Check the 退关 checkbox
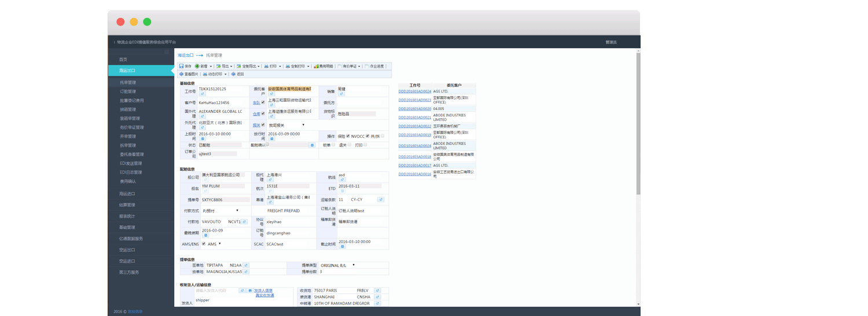Viewport: 868px width, 316px height. point(350,145)
